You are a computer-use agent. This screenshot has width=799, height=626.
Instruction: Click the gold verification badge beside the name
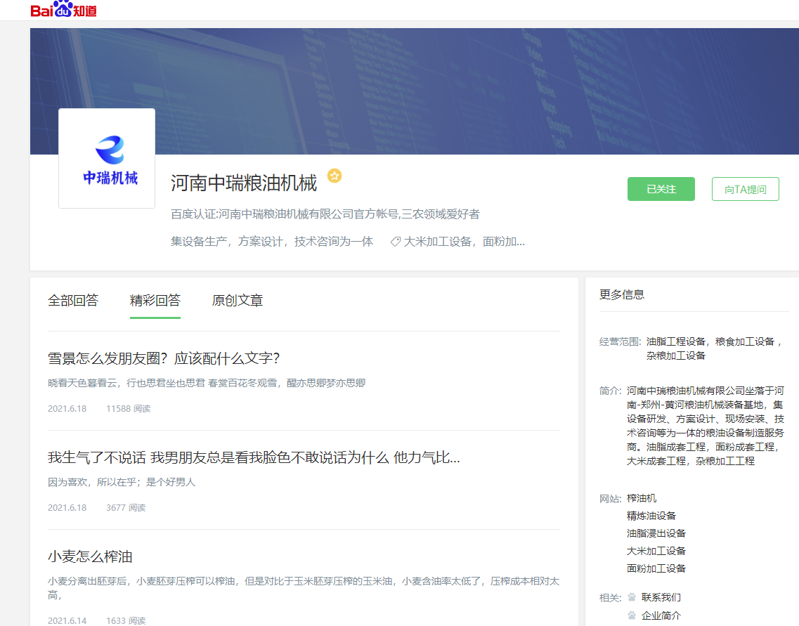(334, 176)
